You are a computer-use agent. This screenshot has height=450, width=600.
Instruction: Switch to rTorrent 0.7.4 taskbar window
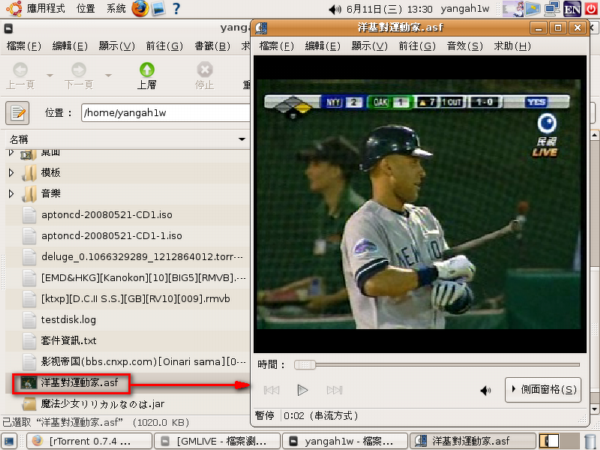(89, 441)
